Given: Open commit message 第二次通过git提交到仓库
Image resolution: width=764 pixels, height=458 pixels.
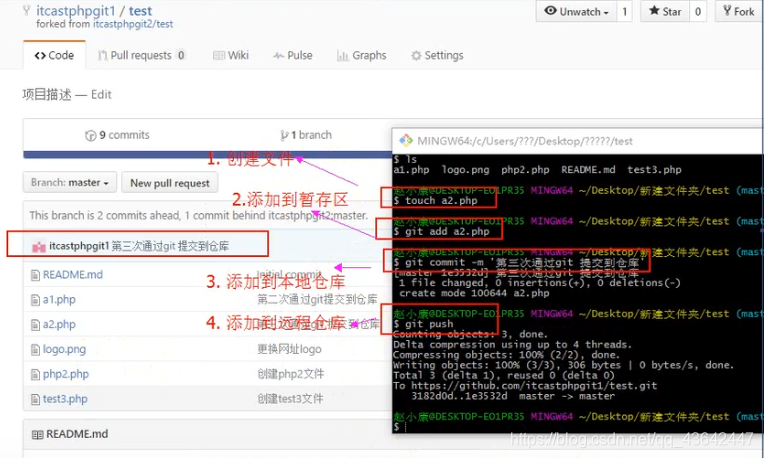Looking at the screenshot, I should click(x=317, y=299).
